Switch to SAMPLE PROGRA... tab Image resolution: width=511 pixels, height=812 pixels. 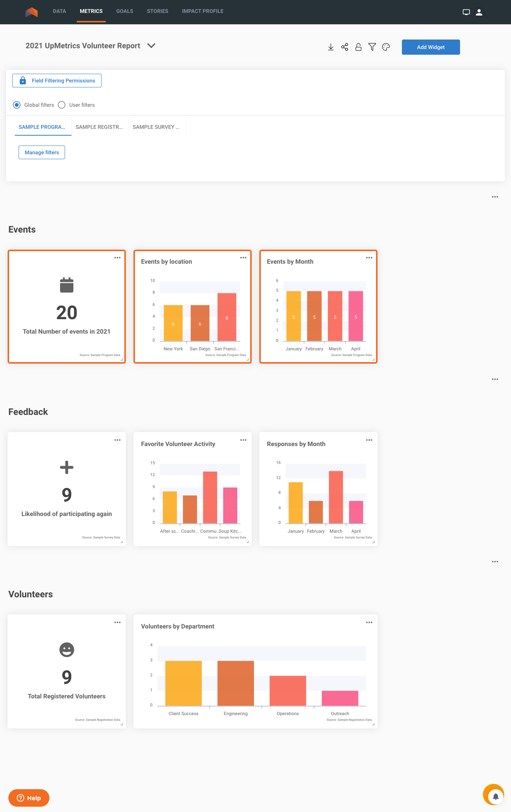click(x=43, y=127)
